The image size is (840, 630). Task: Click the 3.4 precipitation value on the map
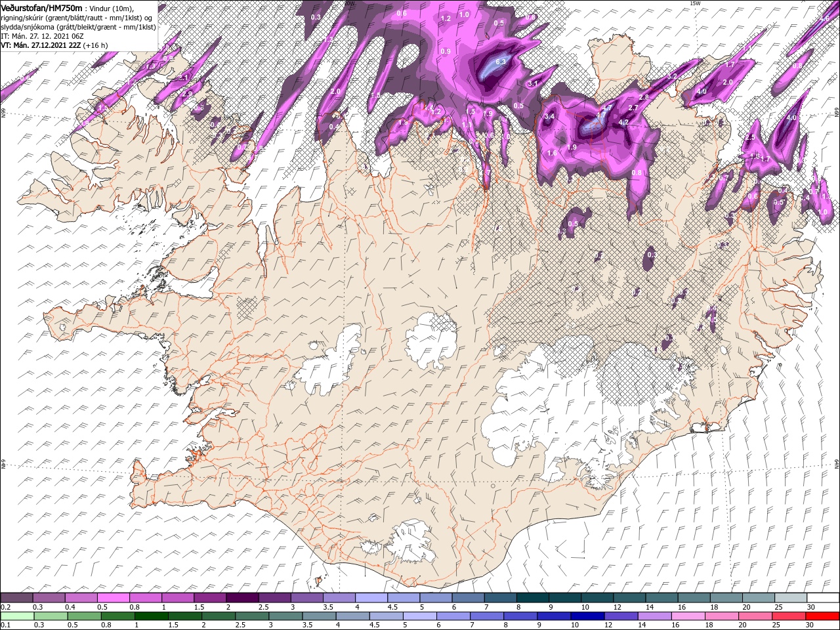click(x=550, y=117)
